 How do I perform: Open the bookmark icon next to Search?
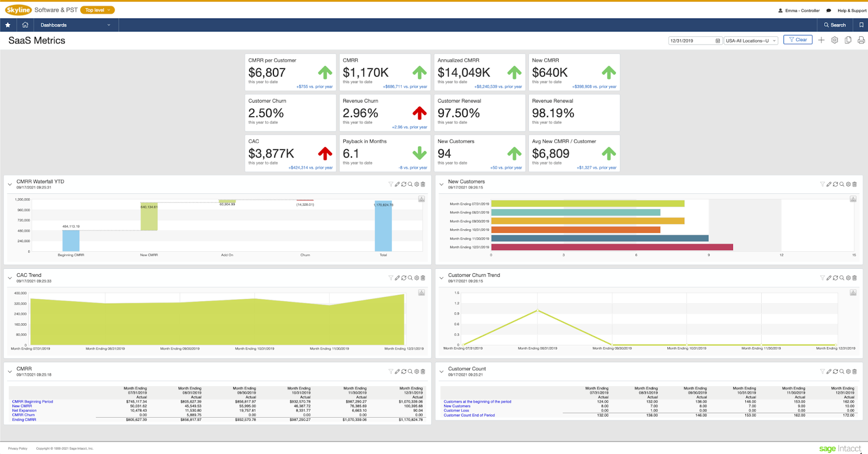(861, 25)
